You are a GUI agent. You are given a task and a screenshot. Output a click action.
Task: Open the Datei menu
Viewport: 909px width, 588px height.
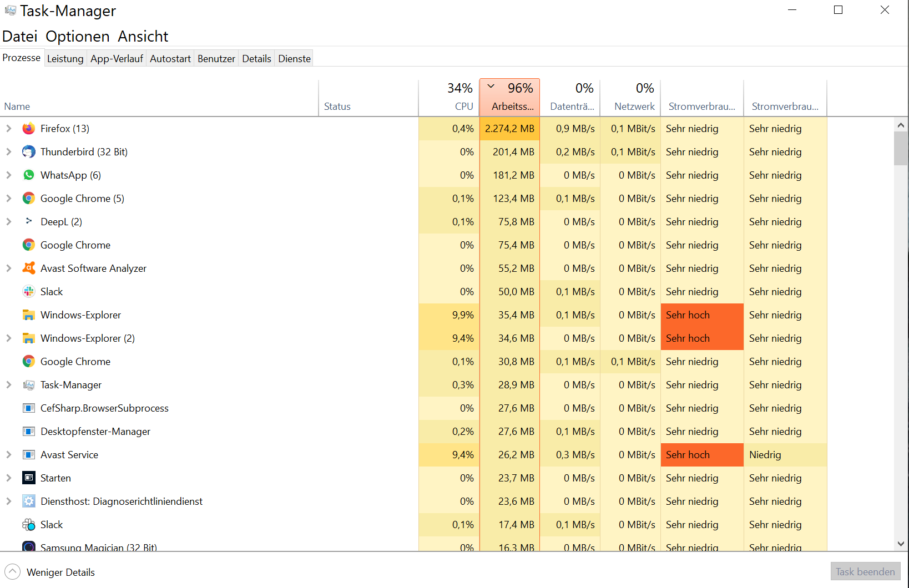click(20, 37)
